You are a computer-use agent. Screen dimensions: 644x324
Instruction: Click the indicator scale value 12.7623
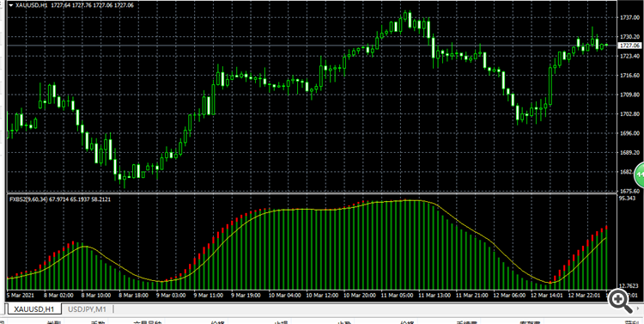pos(629,286)
